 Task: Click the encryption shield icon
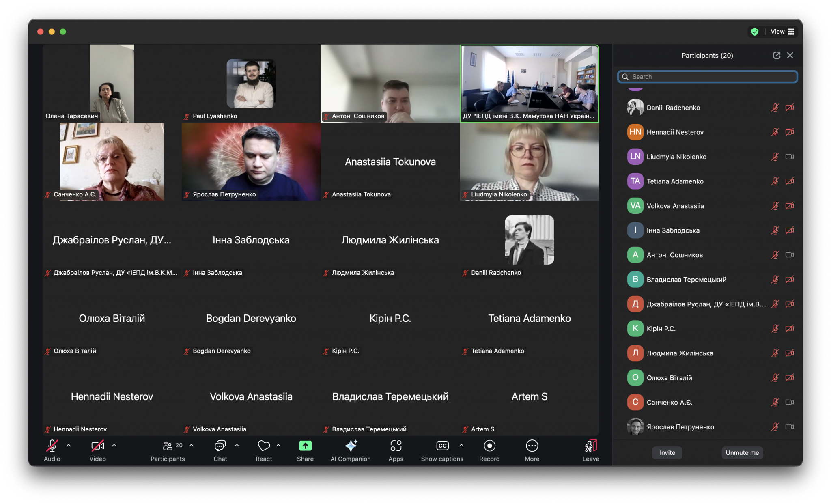754,32
